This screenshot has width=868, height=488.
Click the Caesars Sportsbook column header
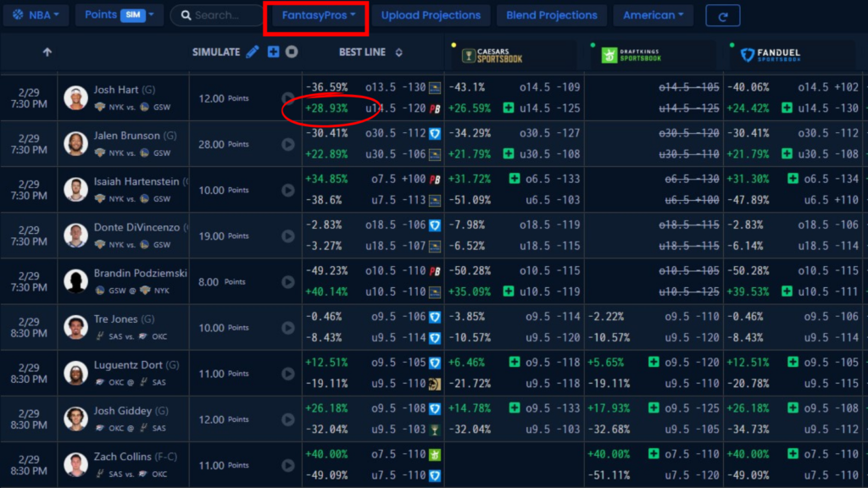[492, 55]
